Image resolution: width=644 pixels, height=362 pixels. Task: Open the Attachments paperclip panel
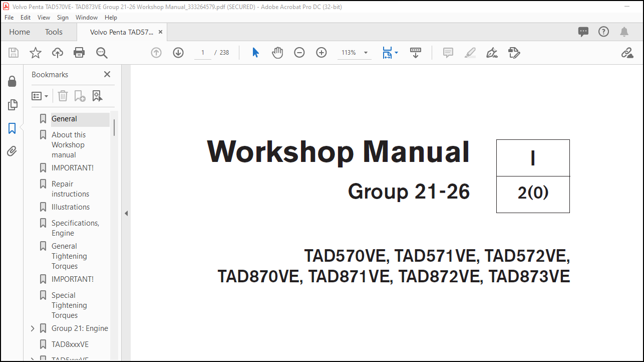click(x=12, y=151)
